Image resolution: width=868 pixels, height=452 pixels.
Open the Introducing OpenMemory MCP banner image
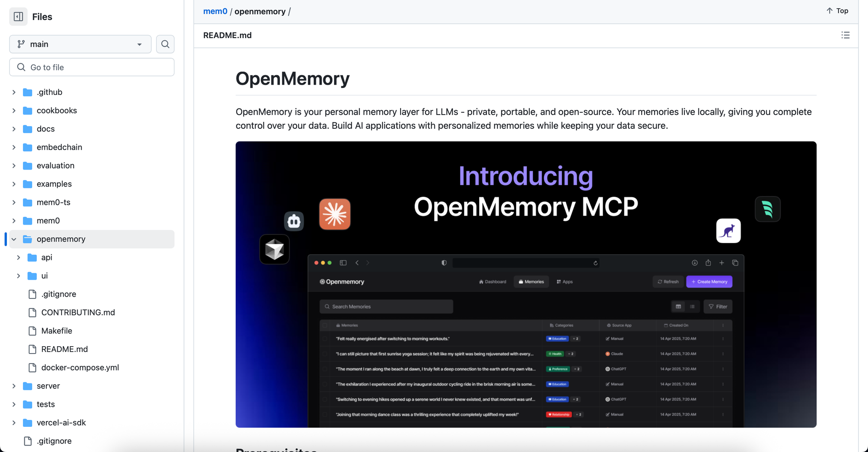pos(526,285)
